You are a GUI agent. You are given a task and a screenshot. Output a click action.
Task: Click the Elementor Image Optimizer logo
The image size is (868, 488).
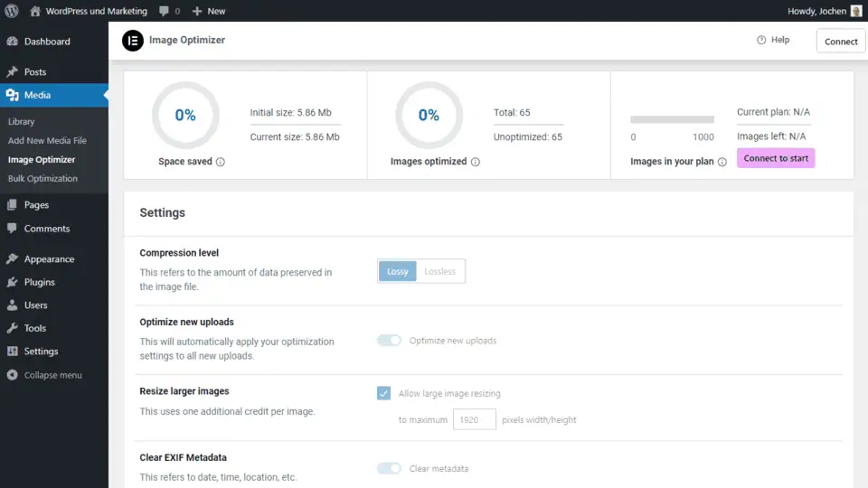(133, 41)
